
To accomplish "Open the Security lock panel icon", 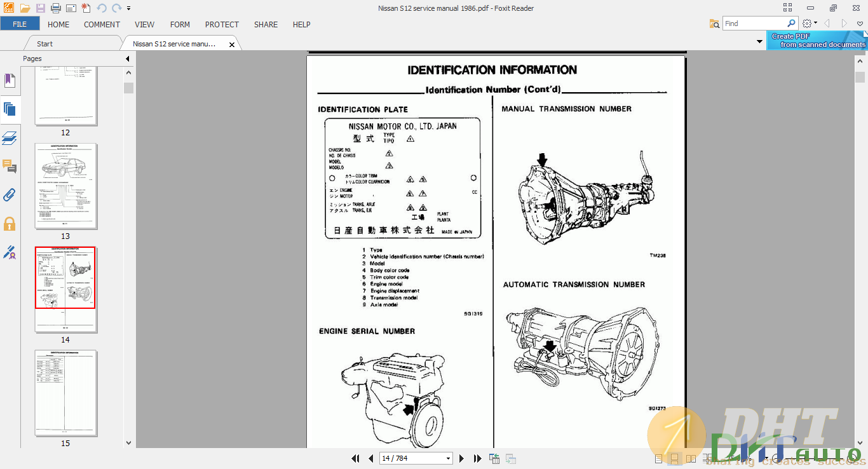I will (10, 224).
